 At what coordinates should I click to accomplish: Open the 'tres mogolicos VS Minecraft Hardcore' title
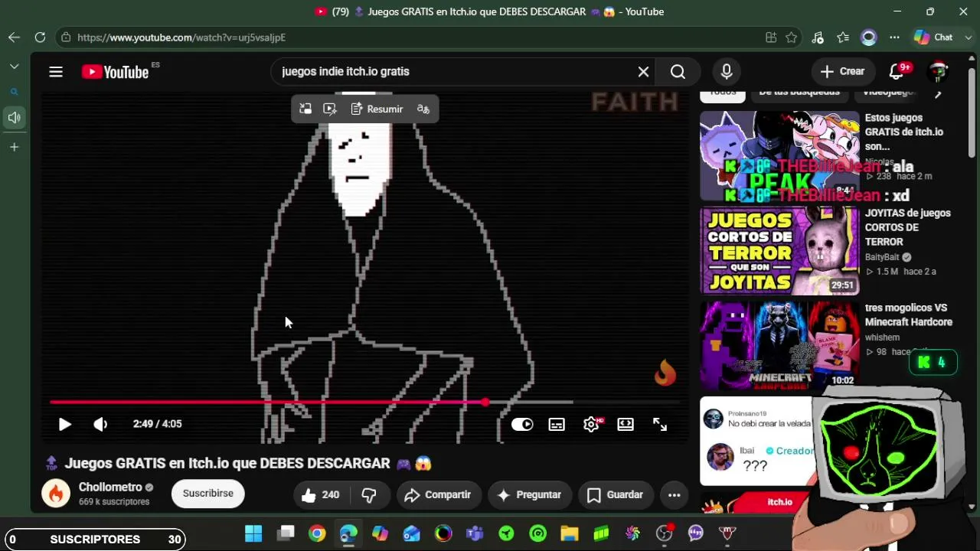click(x=909, y=315)
